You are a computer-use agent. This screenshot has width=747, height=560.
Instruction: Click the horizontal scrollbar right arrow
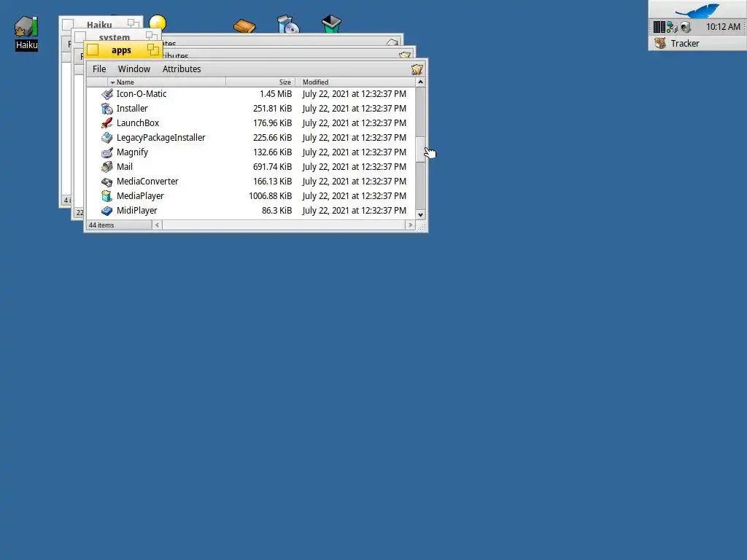click(x=410, y=225)
